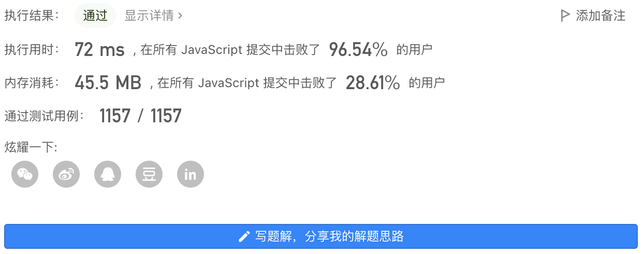Viewport: 644px width, 254px height.
Task: Click the green 通过 status badge
Action: (95, 16)
